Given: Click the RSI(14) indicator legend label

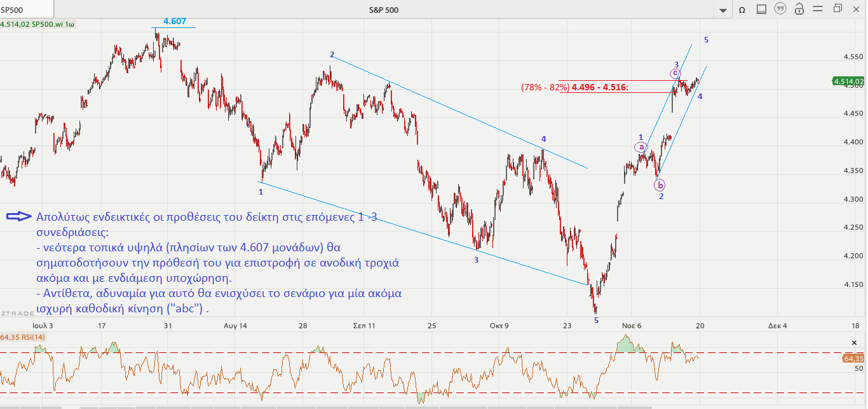Looking at the screenshot, I should [x=24, y=336].
